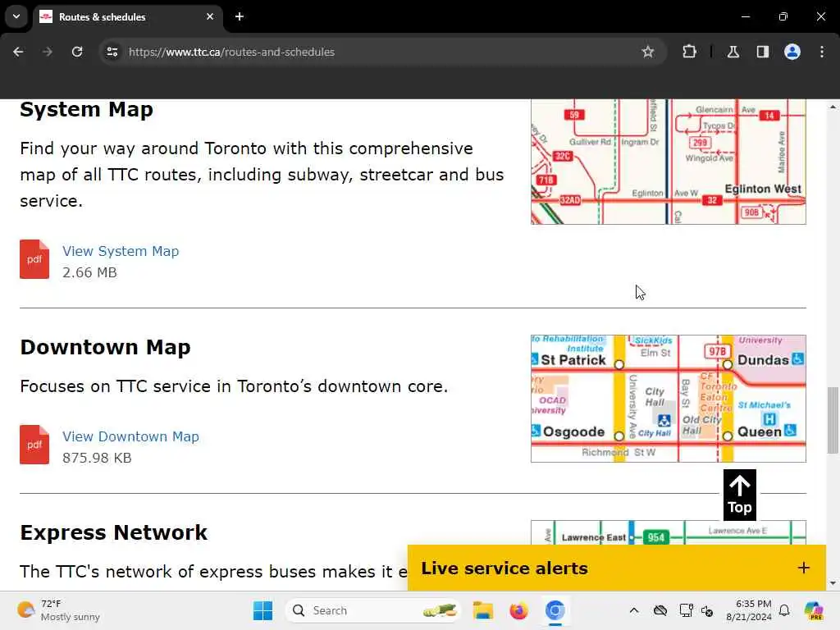
Task: Launch Firefox from the taskbar
Action: pos(518,610)
